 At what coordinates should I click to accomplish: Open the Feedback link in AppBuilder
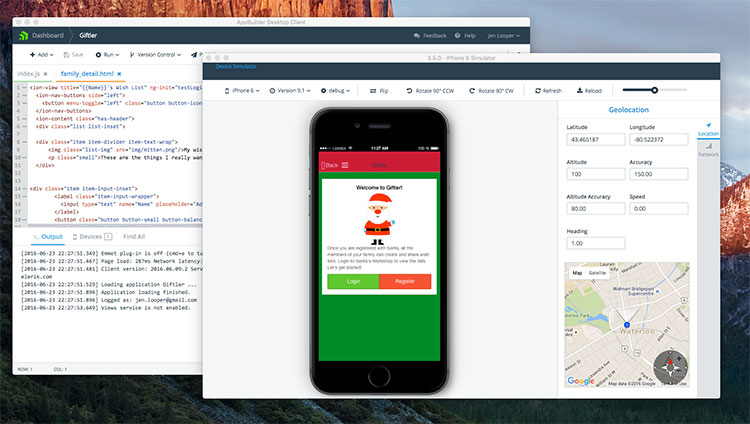[430, 36]
